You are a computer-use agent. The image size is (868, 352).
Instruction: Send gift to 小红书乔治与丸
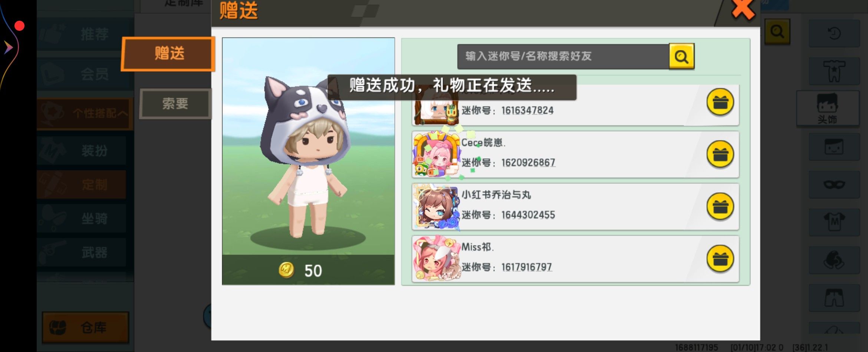(x=720, y=206)
